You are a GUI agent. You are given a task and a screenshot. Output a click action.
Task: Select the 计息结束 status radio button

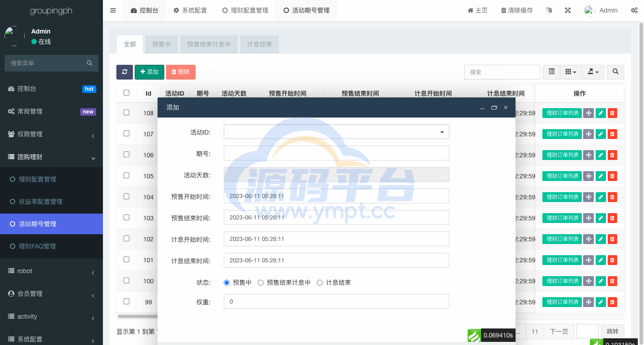tap(320, 282)
